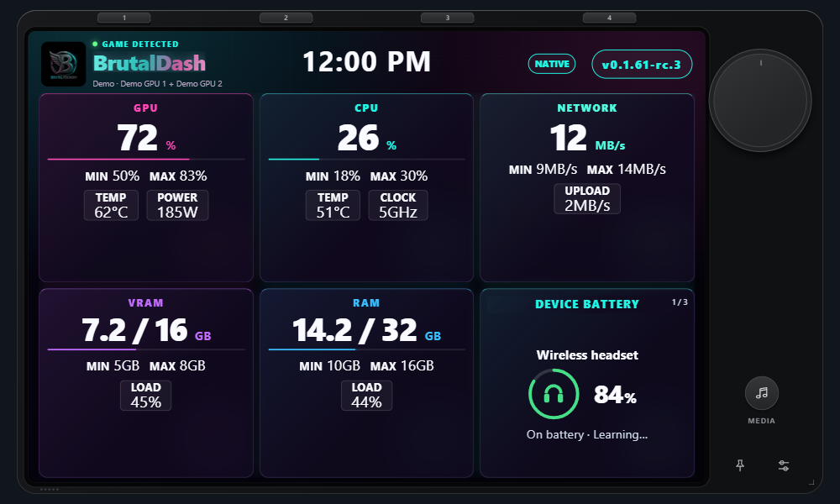Image resolution: width=840 pixels, height=504 pixels.
Task: Click the NETWORK card heading
Action: (x=587, y=108)
